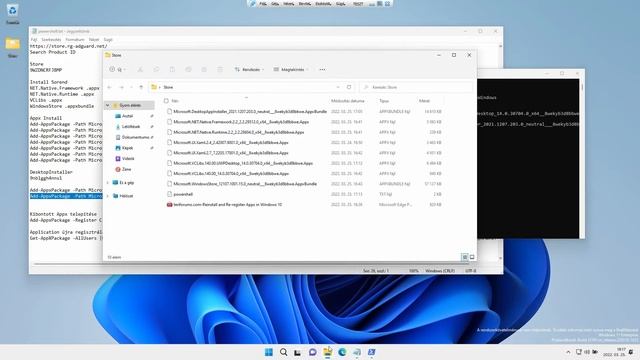Screen dimensions: 640x360
Task: Open the New (Új) dropdown in Explorer
Action: click(117, 70)
